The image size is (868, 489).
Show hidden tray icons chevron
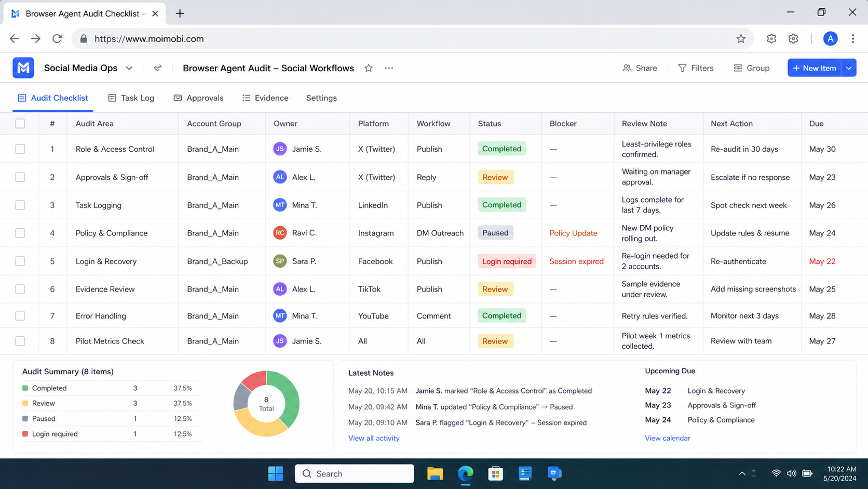742,473
